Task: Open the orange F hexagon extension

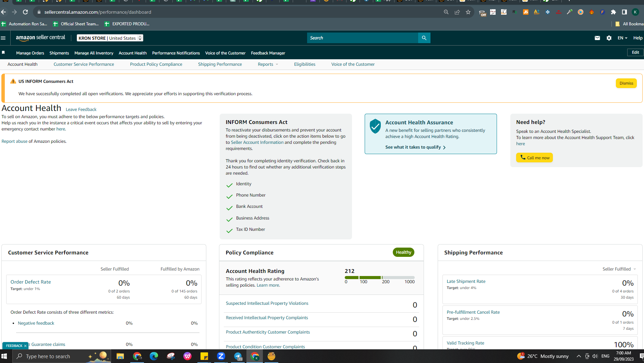Action: 603,12
